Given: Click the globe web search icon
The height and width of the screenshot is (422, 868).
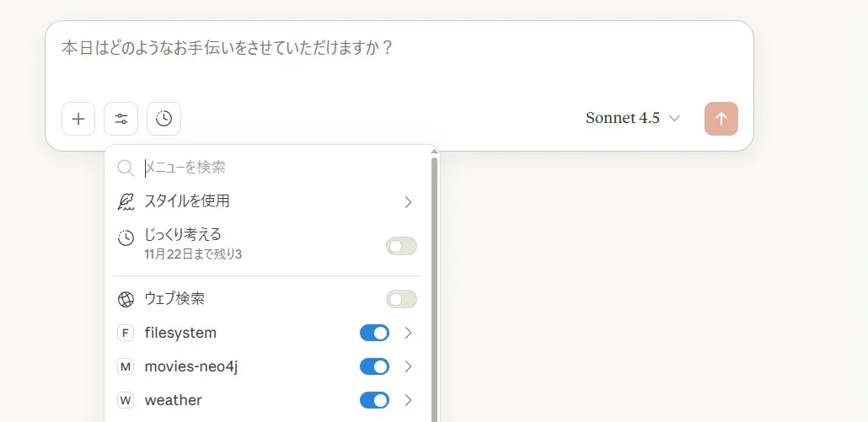Looking at the screenshot, I should (x=126, y=299).
